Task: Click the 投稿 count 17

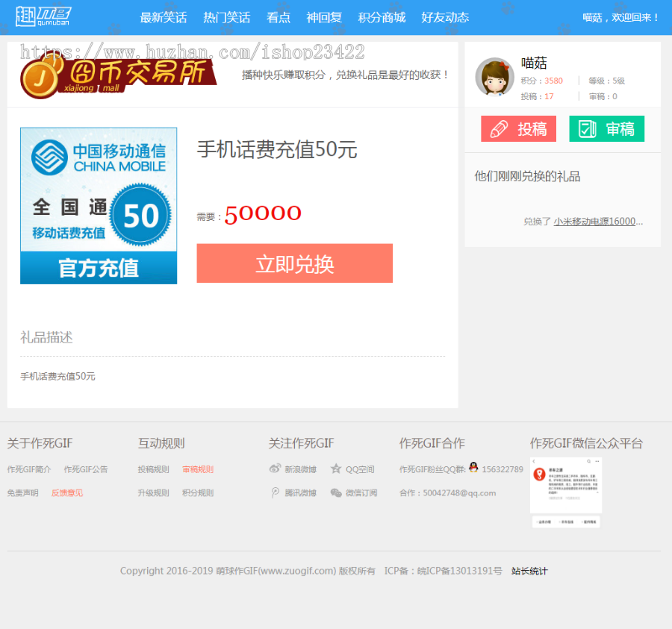Action: (x=549, y=96)
